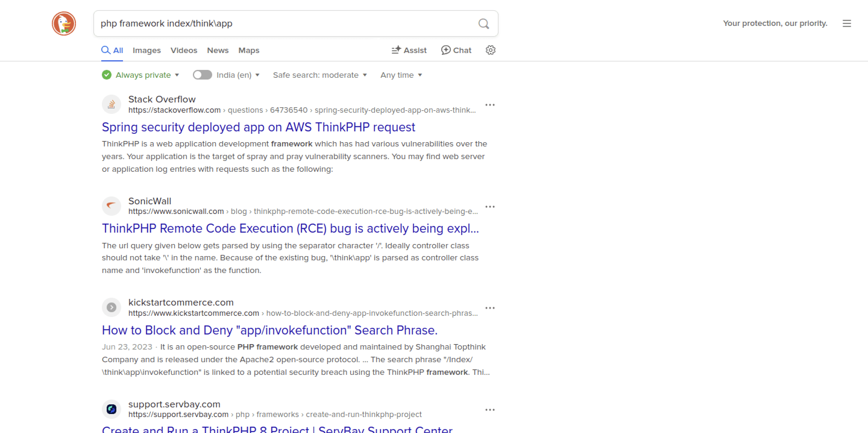Expand the Always private dropdown
This screenshot has height=433, width=868.
[x=147, y=75]
